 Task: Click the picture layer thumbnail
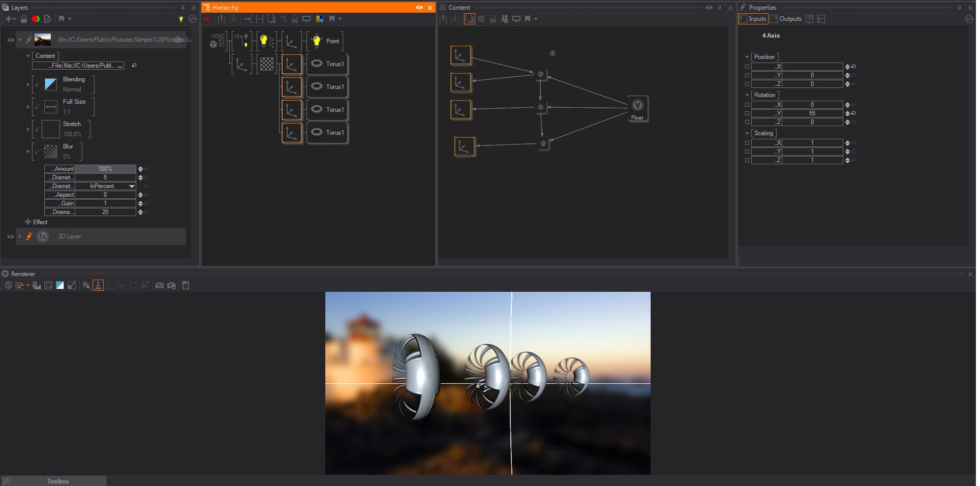pos(43,40)
